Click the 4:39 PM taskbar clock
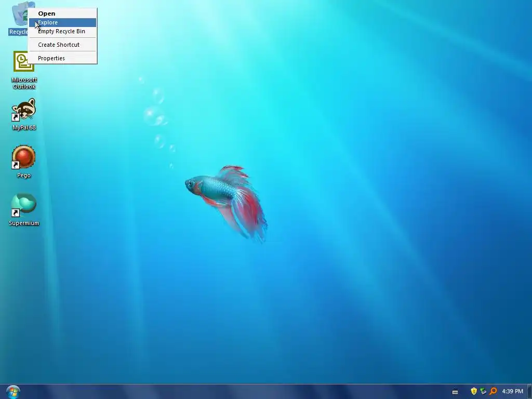The height and width of the screenshot is (399, 532). click(x=512, y=392)
